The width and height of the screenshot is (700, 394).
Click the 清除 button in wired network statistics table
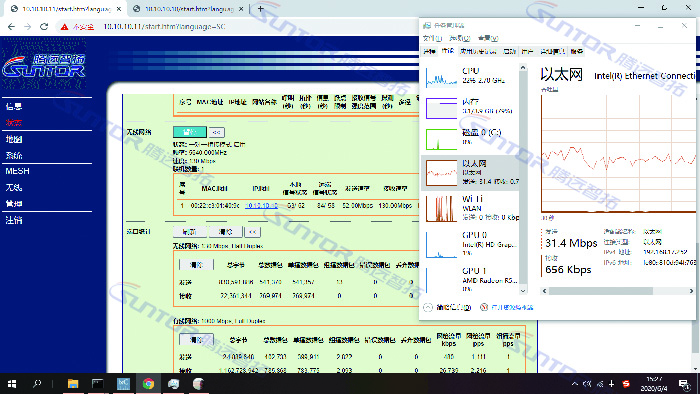(x=196, y=340)
